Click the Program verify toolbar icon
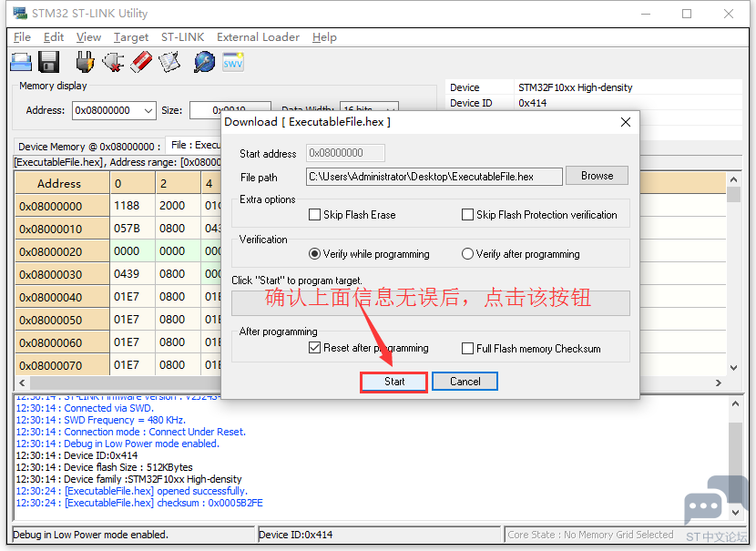Screen dimensions: 756x551 click(169, 62)
